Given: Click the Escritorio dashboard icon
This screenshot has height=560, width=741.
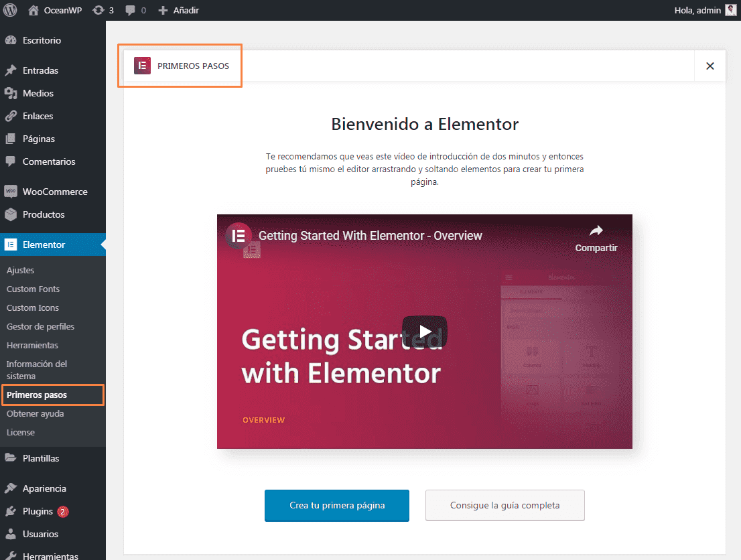Looking at the screenshot, I should tap(11, 40).
